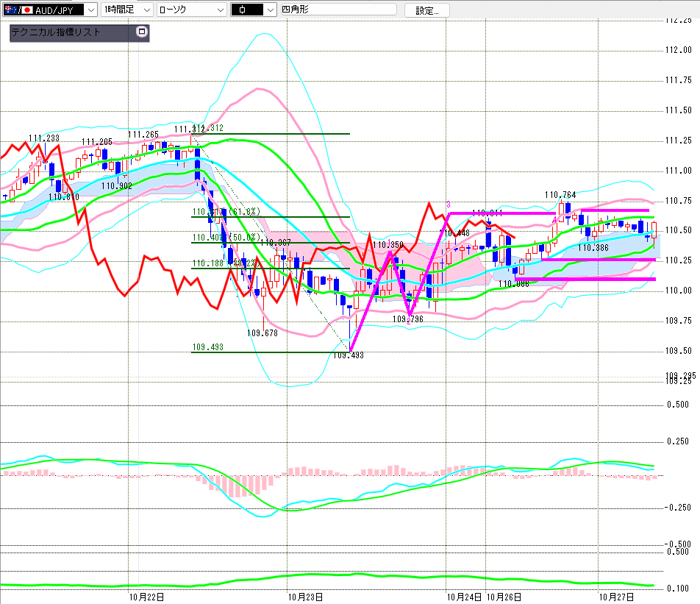Open the 1時間足 timeframe dropdown

click(x=126, y=10)
